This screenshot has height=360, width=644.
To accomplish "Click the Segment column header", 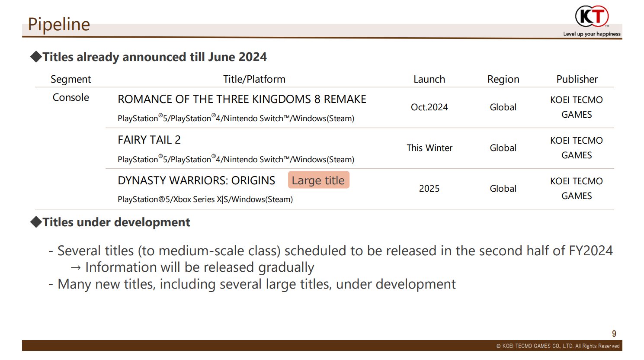I will [70, 79].
